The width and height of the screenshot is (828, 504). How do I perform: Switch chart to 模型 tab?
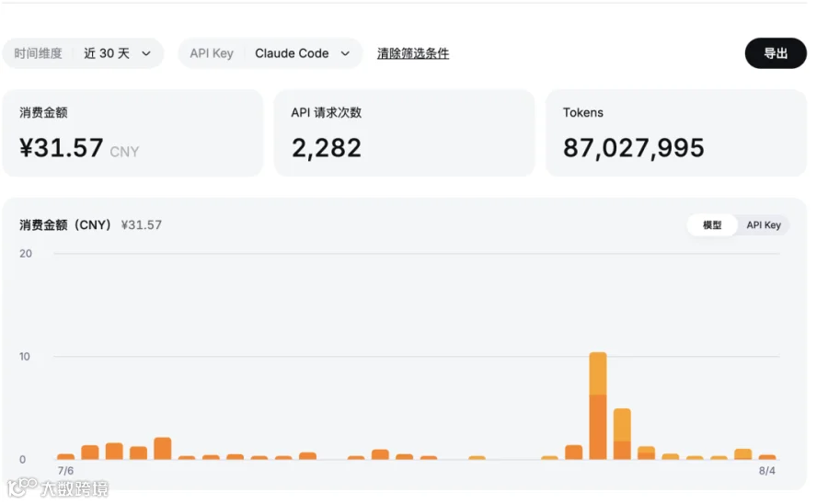(712, 225)
